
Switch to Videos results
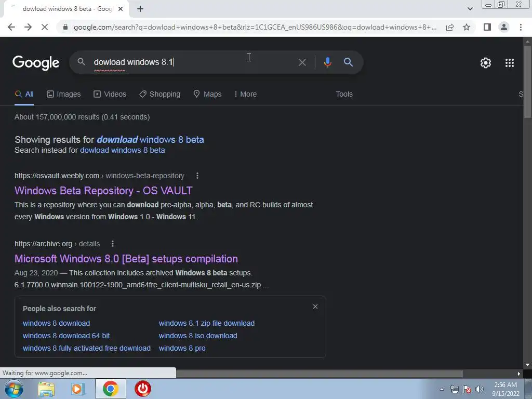point(110,95)
